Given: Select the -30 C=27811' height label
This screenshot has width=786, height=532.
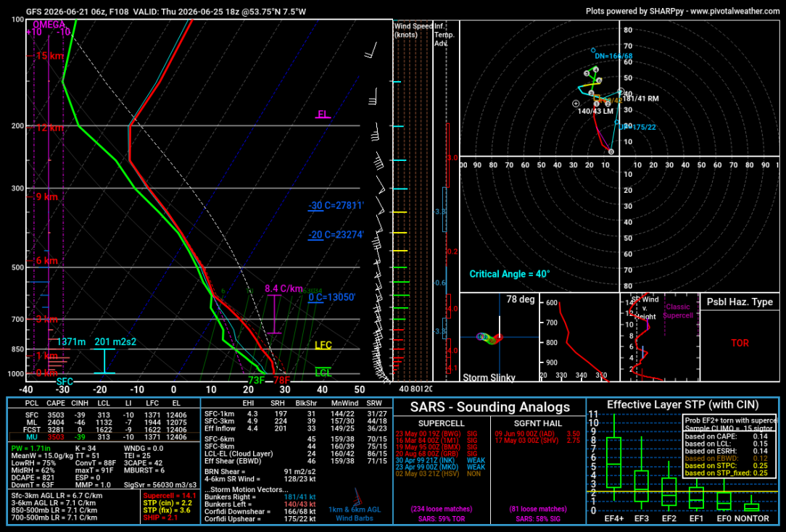Looking at the screenshot, I should (x=336, y=205).
